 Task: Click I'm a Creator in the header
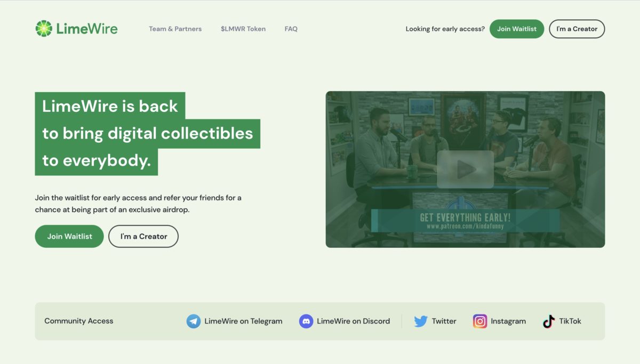577,29
